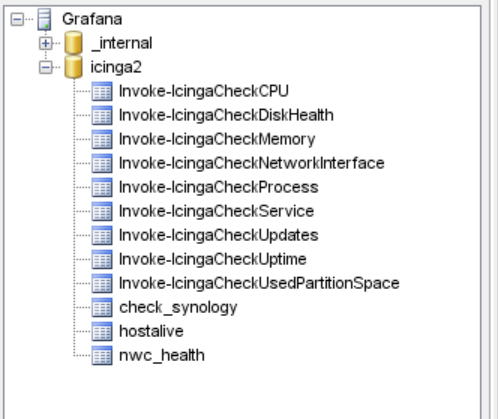
Task: Select the Invoke-IcingaCheckNetworkInterface measurement
Action: tap(252, 163)
